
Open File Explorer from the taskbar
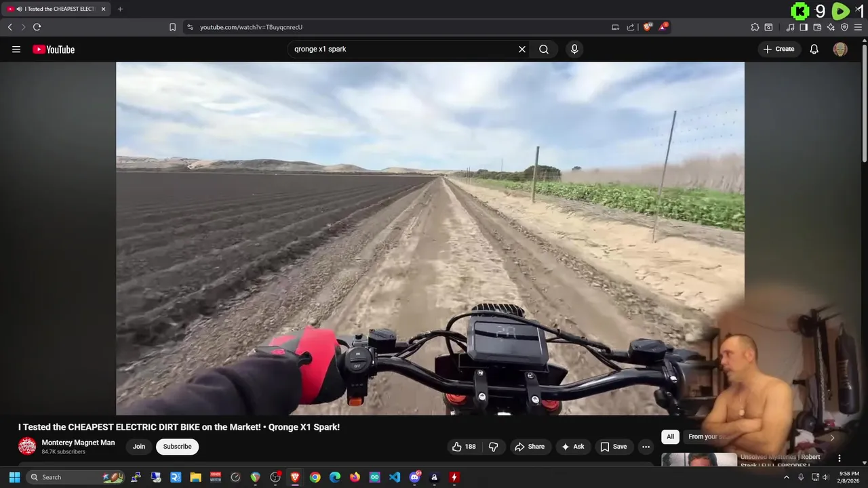[195, 477]
